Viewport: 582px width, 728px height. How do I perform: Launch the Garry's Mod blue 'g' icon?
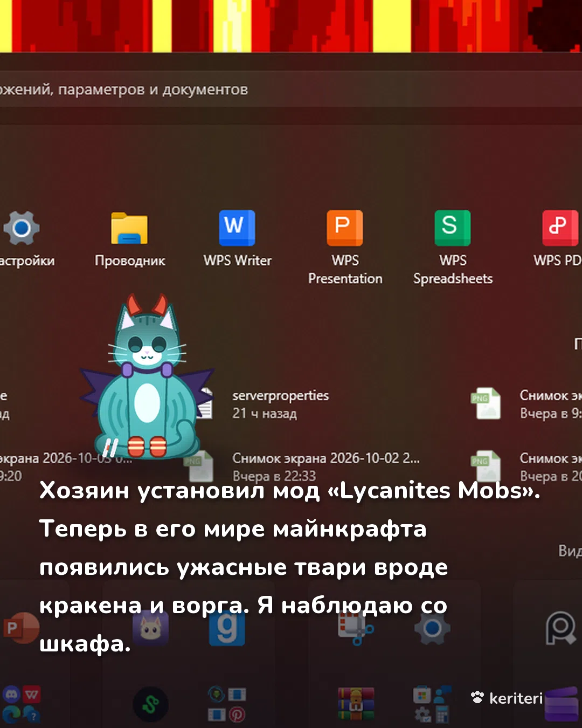coord(227,628)
